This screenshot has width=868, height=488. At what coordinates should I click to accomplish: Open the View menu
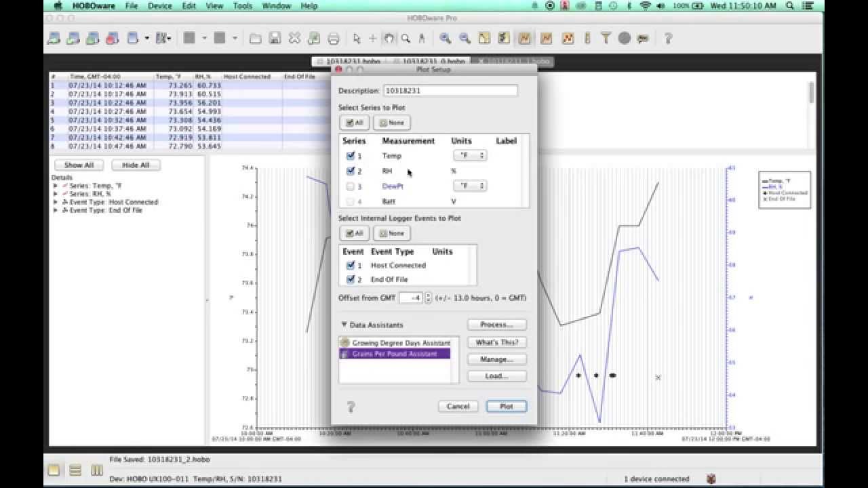214,5
